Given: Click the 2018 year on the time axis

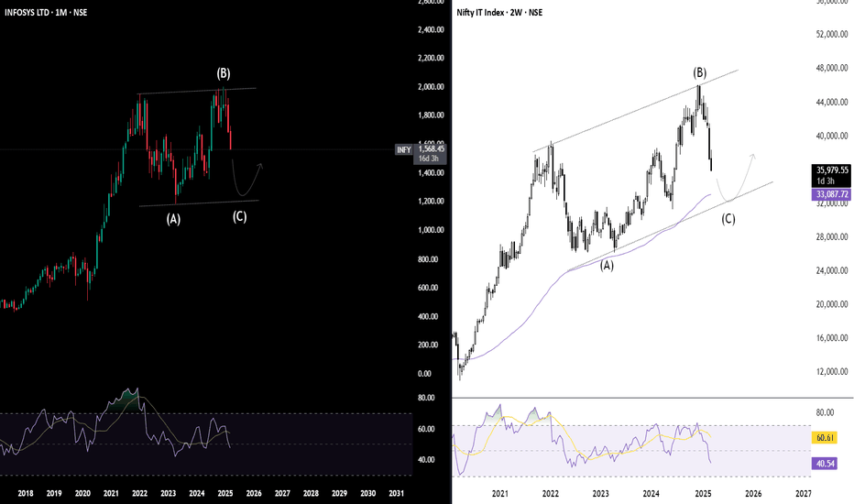Looking at the screenshot, I should point(26,494).
